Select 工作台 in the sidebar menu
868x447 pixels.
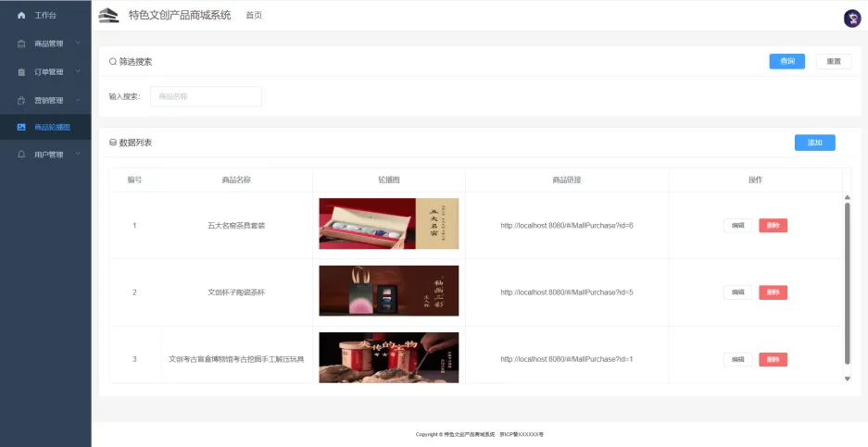(x=45, y=16)
